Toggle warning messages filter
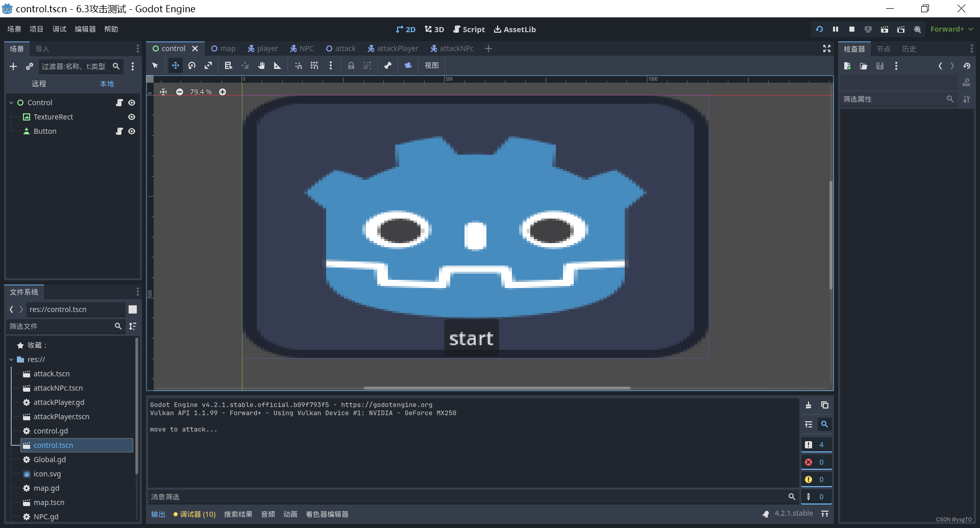This screenshot has width=980, height=528. (816, 479)
